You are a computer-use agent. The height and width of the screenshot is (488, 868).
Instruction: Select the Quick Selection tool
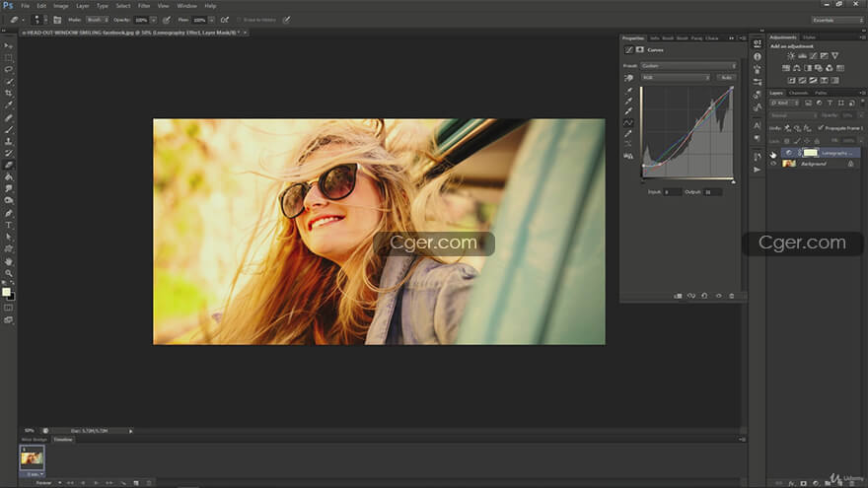[8, 82]
